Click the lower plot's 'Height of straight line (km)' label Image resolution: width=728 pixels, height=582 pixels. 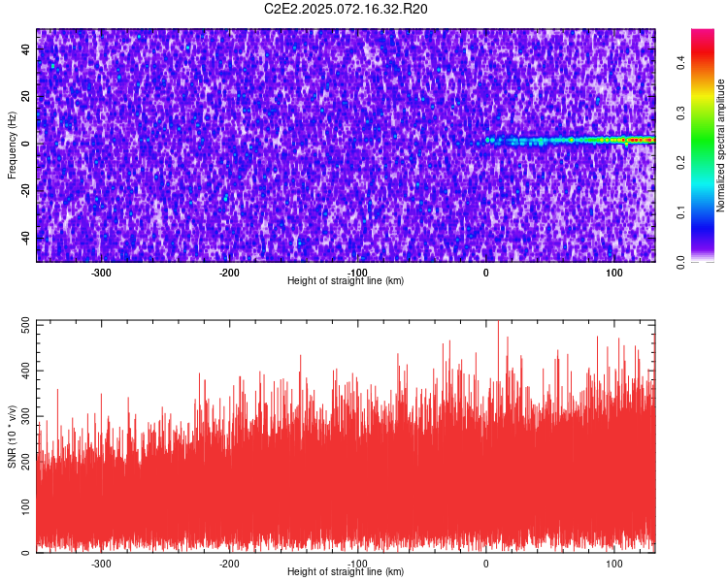[x=346, y=571]
